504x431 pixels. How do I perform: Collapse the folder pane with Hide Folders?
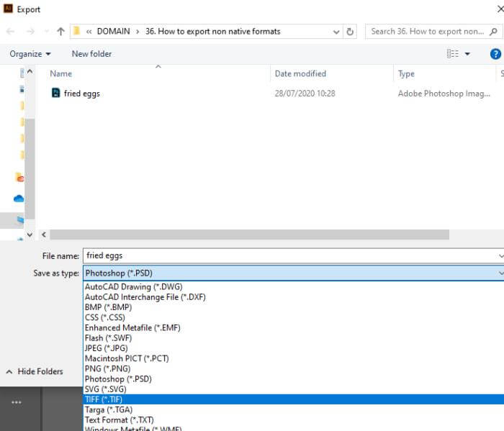pyautogui.click(x=35, y=371)
